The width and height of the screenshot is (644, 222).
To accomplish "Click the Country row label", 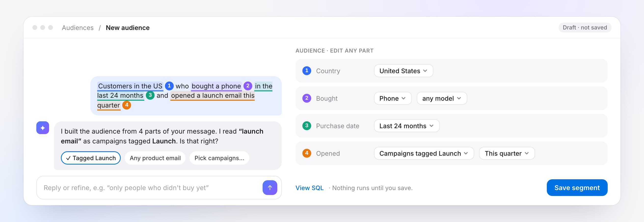I will (328, 71).
